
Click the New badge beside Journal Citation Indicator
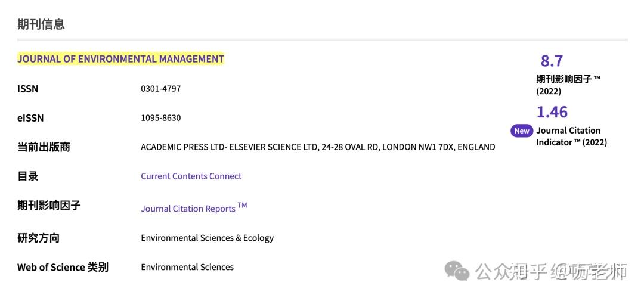[x=522, y=131]
